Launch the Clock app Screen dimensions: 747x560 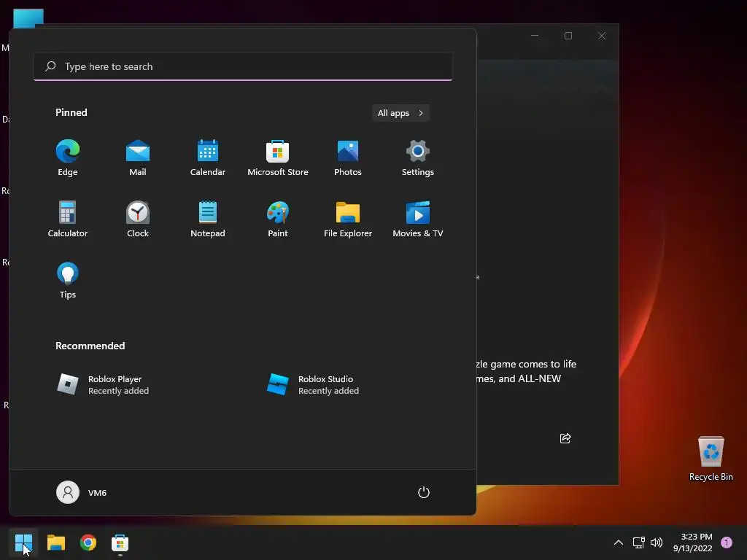click(x=138, y=219)
